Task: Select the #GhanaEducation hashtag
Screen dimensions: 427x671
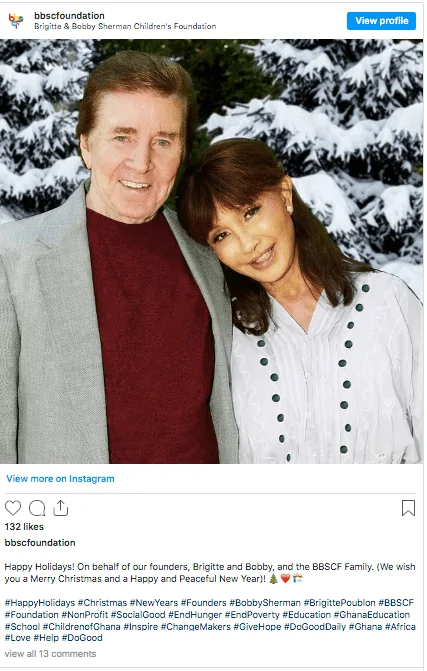Action: 371,615
